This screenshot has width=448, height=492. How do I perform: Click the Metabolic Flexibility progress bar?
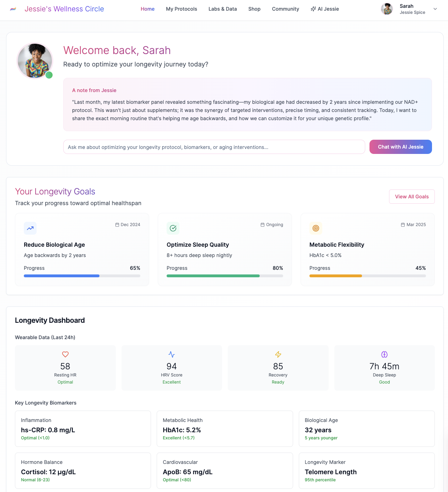point(367,276)
